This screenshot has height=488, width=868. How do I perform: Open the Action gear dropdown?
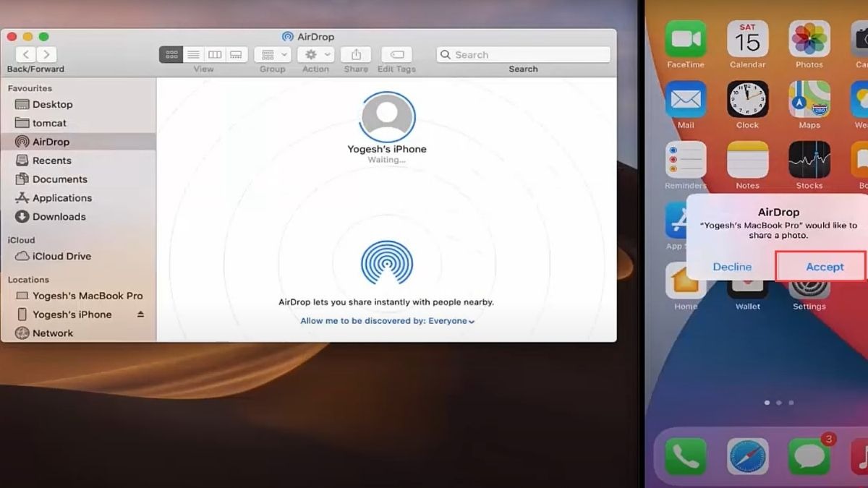point(316,54)
